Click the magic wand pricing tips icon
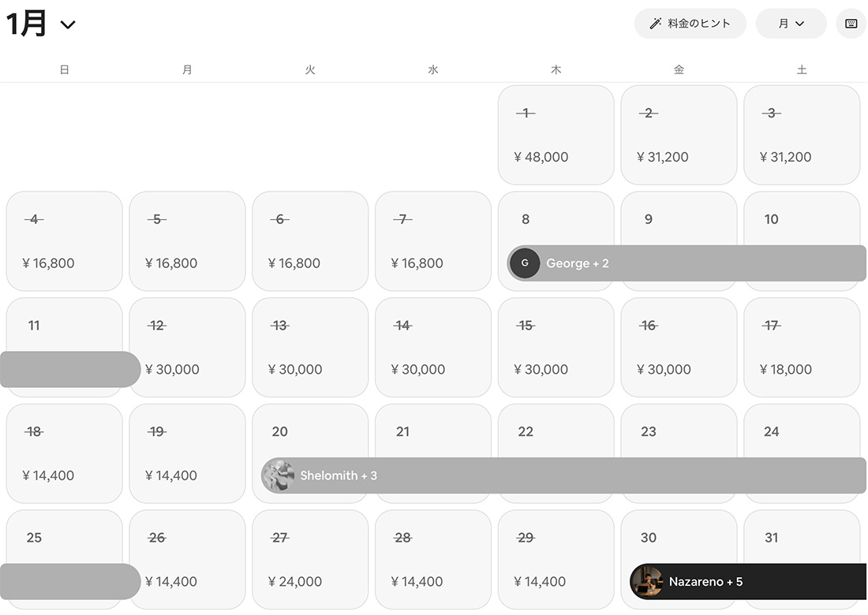The width and height of the screenshot is (868, 615). point(655,24)
